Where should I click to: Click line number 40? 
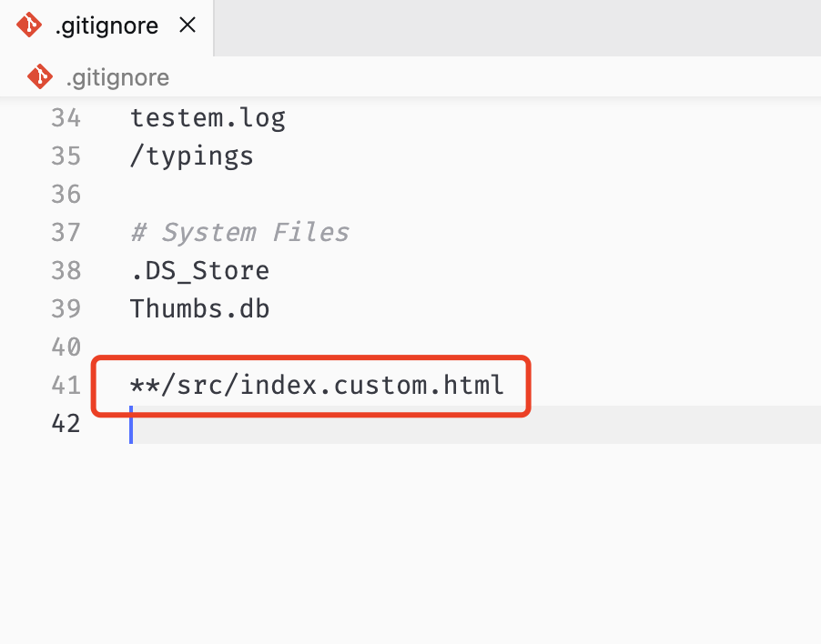(x=66, y=347)
